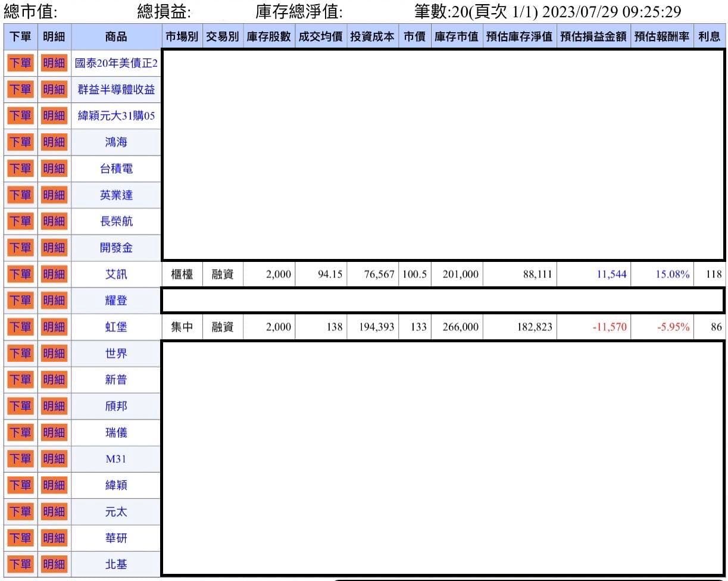Image resolution: width=728 pixels, height=581 pixels.
Task: Click 下單 button for 緯穎
Action: (20, 485)
